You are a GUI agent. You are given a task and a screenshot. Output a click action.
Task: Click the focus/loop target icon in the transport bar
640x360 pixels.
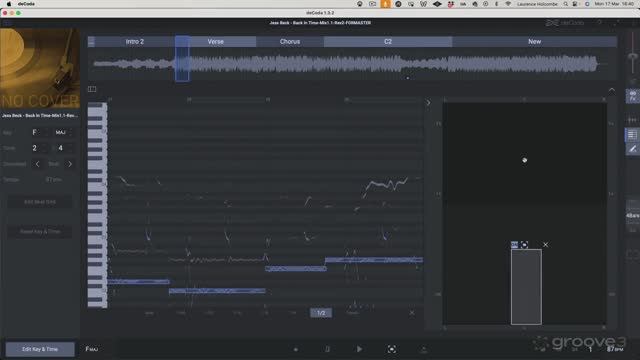point(391,349)
